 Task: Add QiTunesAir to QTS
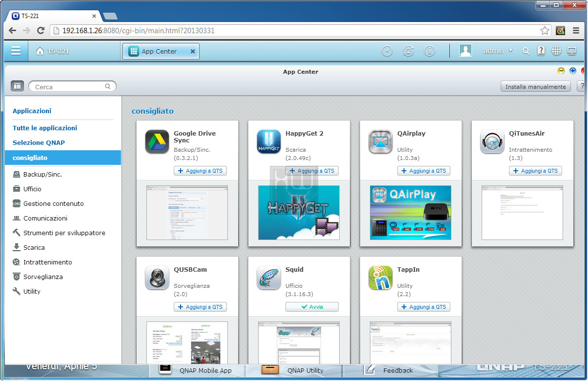[x=535, y=171]
